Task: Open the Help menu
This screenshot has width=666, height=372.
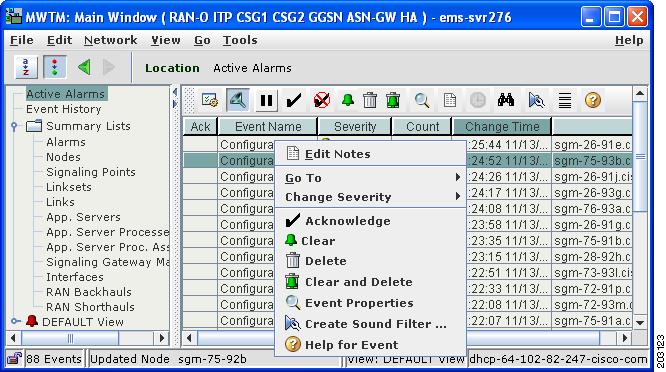Action: tap(629, 40)
